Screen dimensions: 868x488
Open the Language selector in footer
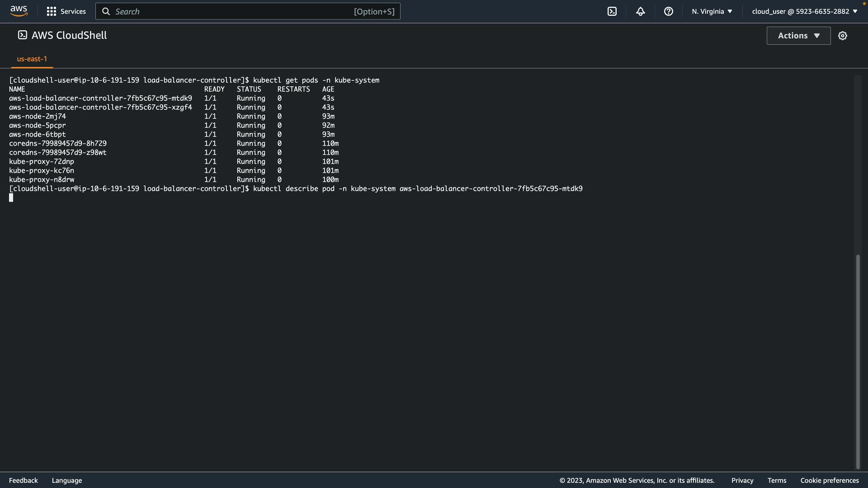click(x=67, y=480)
